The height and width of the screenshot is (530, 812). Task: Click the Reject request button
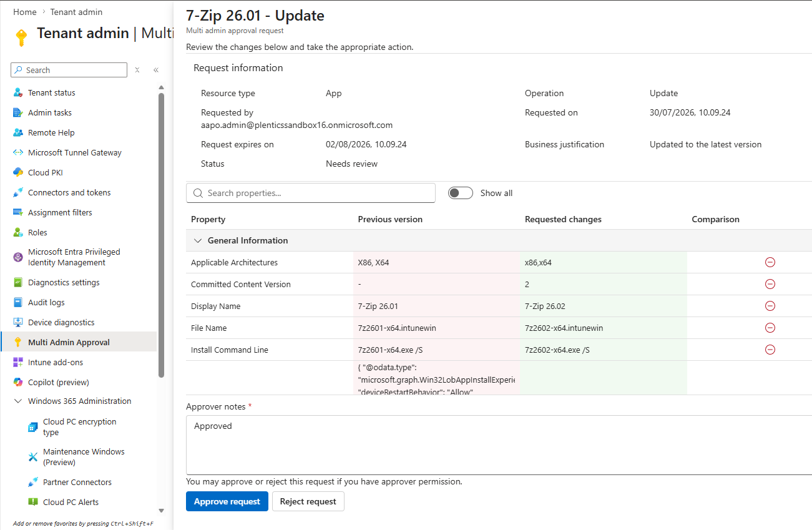(308, 501)
